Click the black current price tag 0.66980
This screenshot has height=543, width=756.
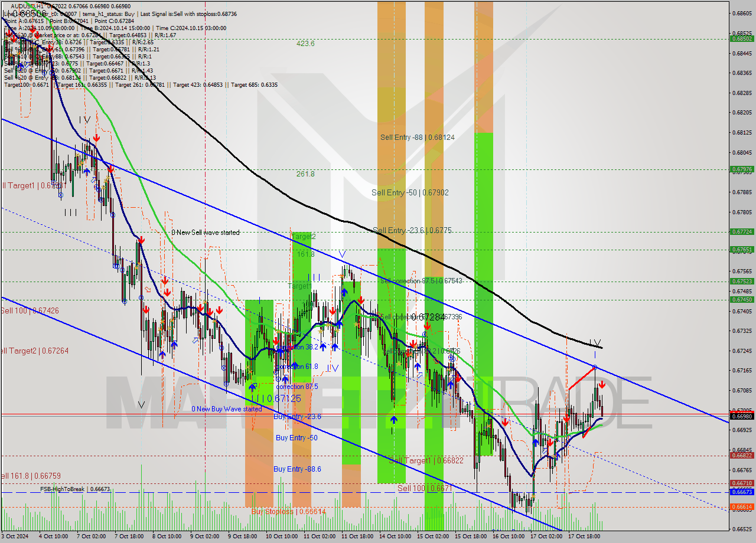click(742, 416)
